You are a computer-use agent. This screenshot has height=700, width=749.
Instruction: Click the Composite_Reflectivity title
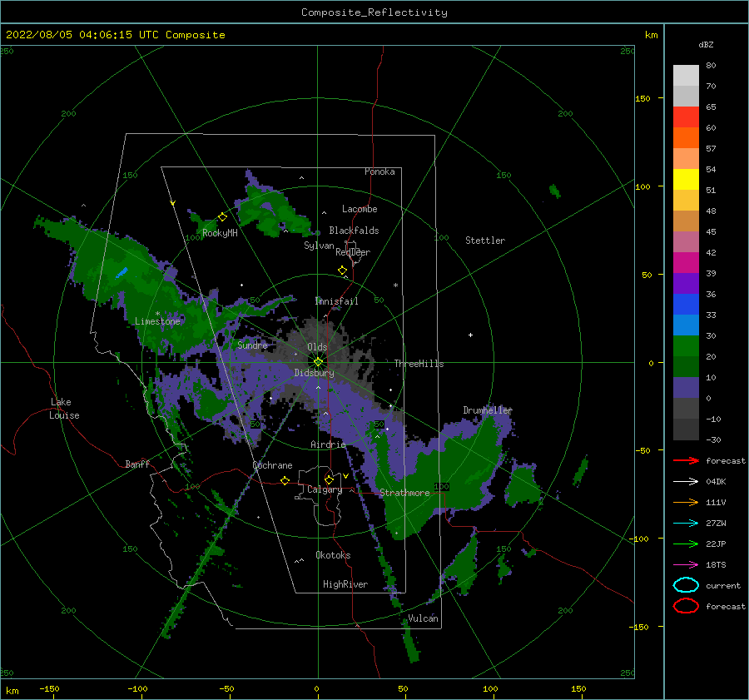[x=374, y=12]
